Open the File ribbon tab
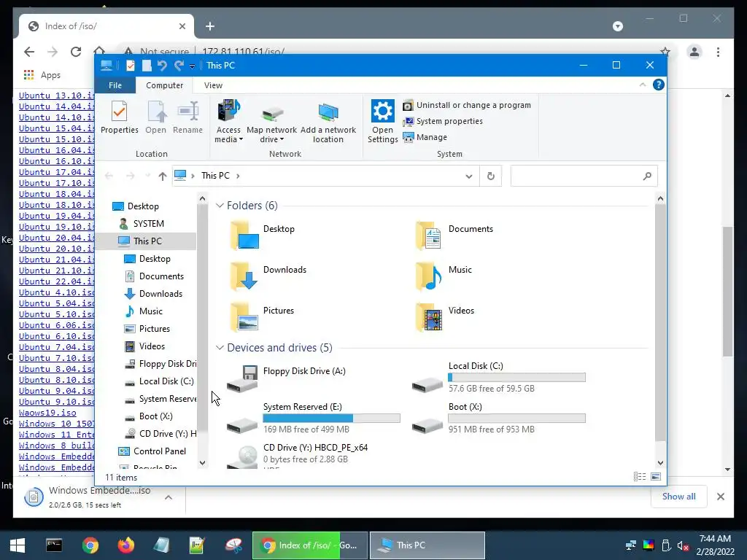747x560 pixels. click(115, 85)
